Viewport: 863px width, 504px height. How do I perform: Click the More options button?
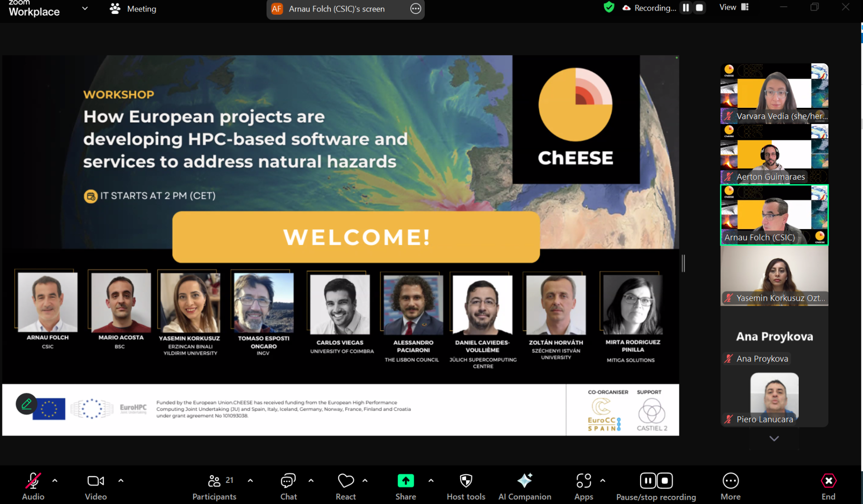coord(731,486)
